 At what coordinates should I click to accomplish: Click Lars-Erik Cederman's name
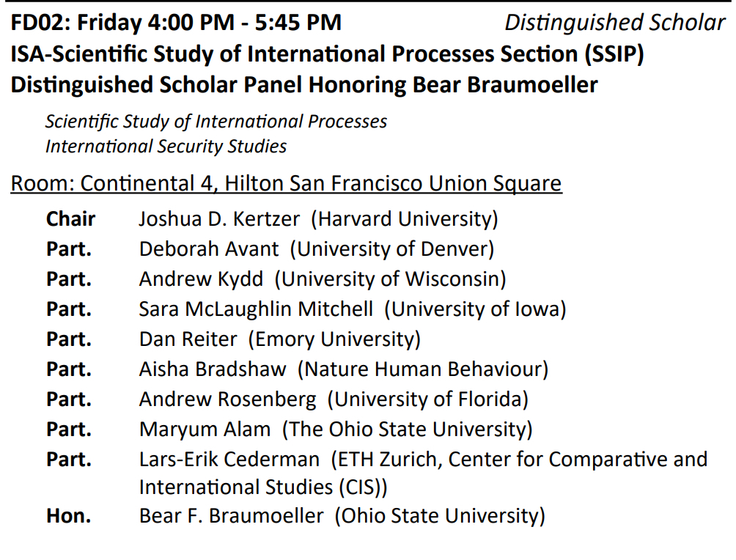click(x=229, y=459)
